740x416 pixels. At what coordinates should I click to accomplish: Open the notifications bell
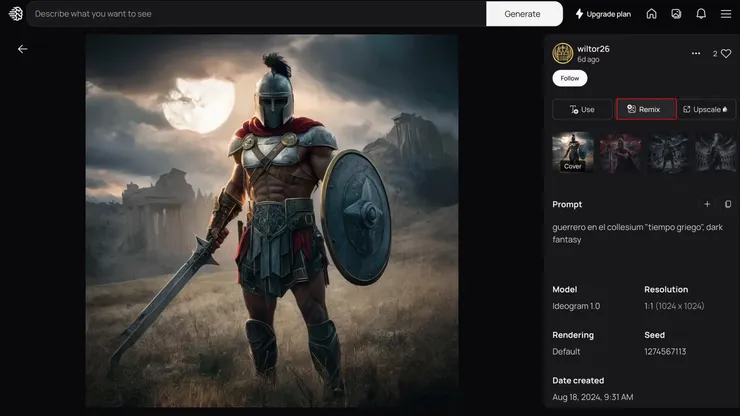pyautogui.click(x=701, y=14)
